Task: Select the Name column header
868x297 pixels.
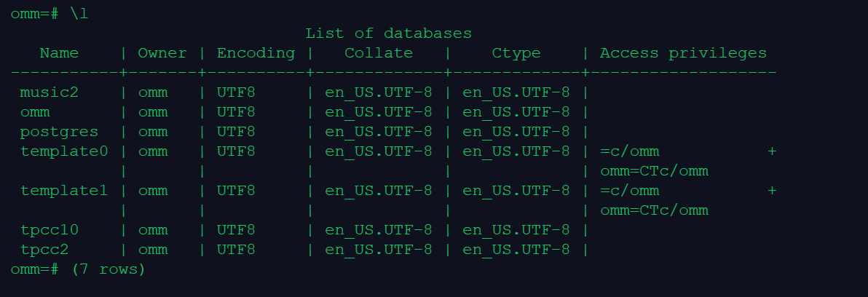Action: 59,53
